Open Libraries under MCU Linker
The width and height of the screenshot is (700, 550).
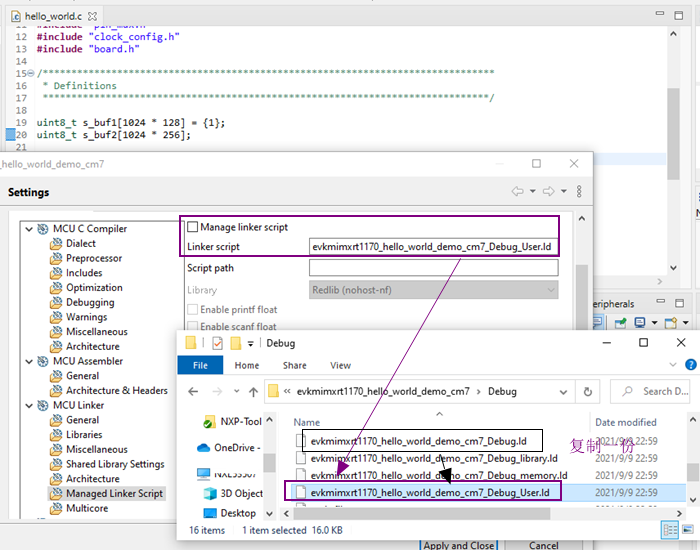[84, 435]
